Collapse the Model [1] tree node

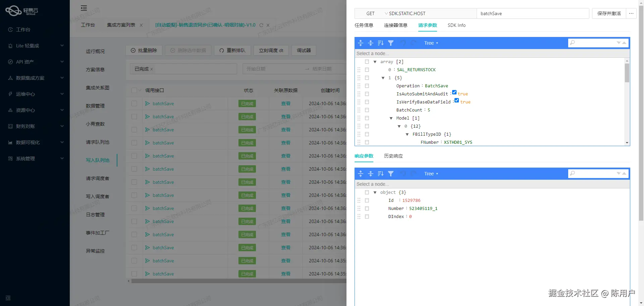(391, 118)
